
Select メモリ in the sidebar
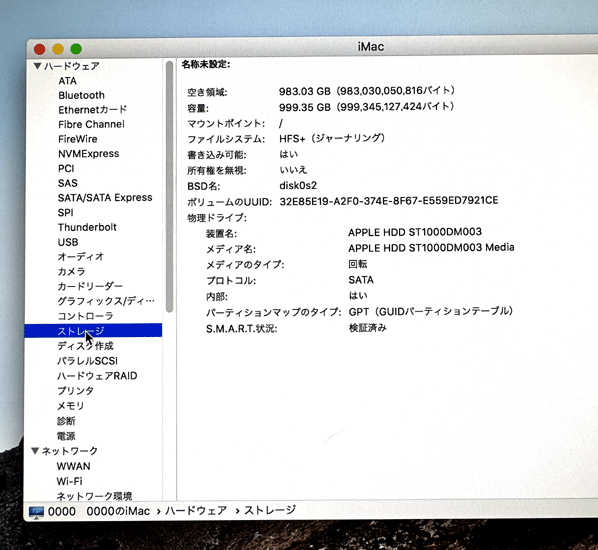point(71,406)
